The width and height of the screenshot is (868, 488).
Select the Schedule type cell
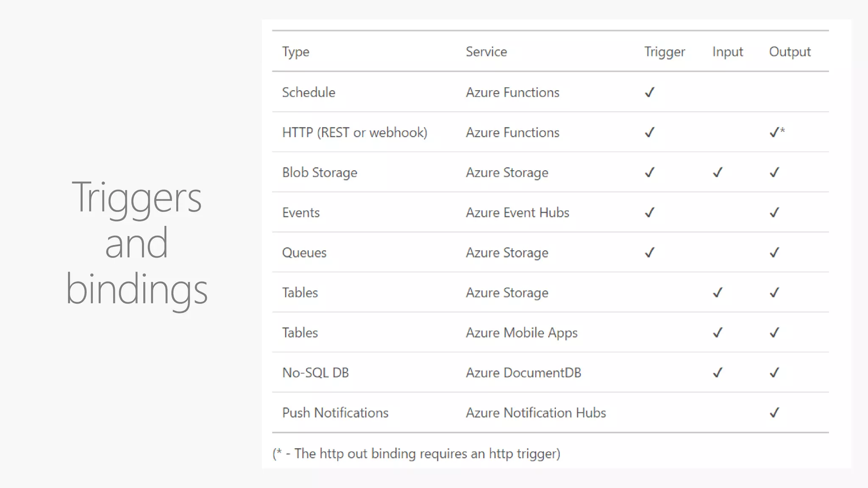(309, 92)
